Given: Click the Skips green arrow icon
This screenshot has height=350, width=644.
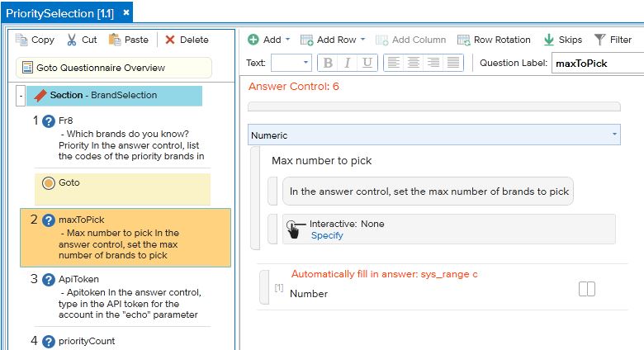Looking at the screenshot, I should point(549,40).
